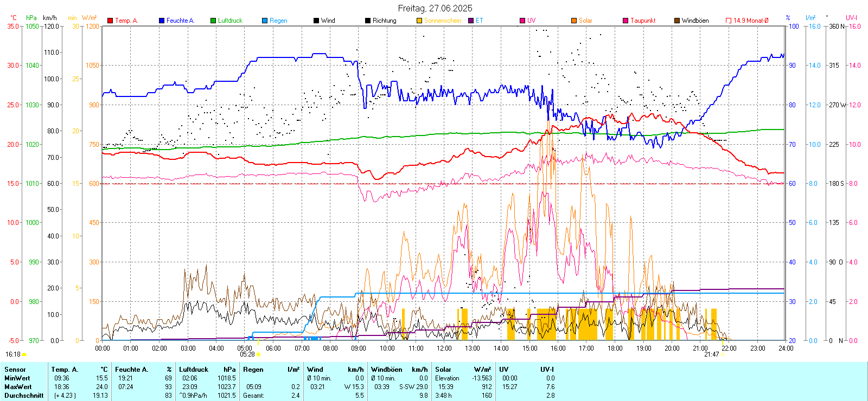Click the orange Solar legend square
Viewport: 868px width, 401px height.
coord(574,21)
